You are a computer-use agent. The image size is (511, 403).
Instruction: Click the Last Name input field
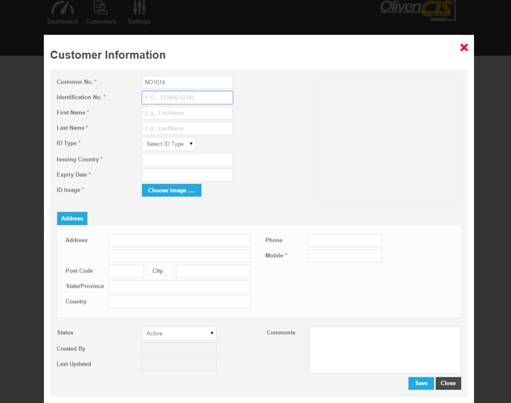tap(187, 128)
